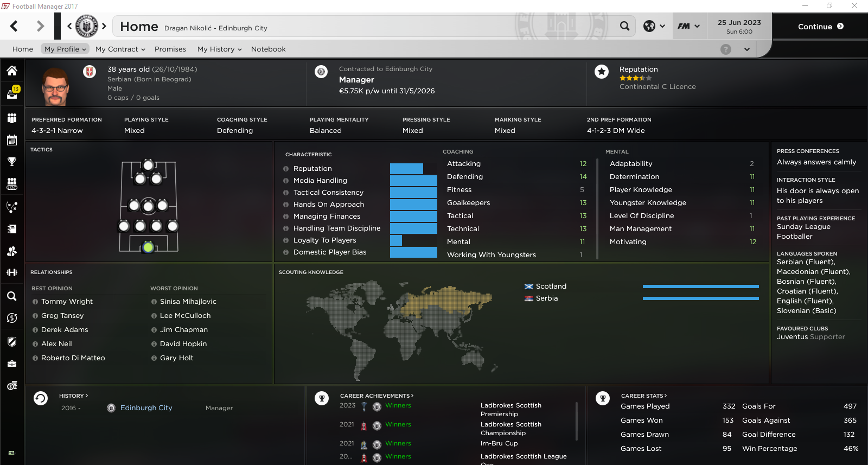Click the Serbian nationality badge icon
Screen dimensions: 868x465
(90, 71)
